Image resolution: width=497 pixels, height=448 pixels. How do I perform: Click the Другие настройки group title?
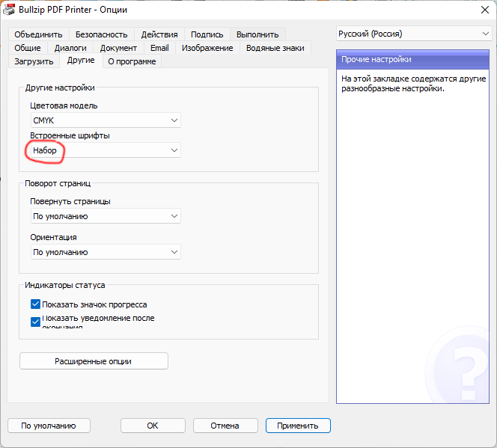[x=60, y=88]
